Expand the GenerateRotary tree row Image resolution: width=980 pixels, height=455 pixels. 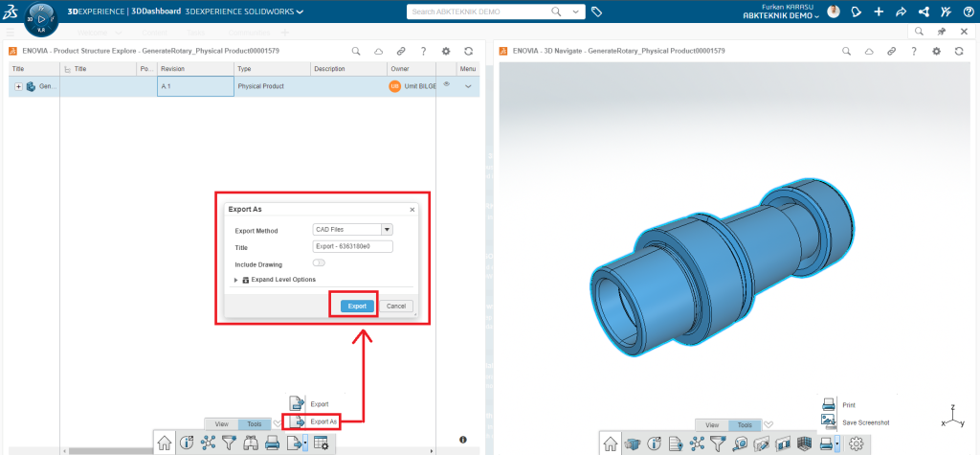click(x=18, y=87)
